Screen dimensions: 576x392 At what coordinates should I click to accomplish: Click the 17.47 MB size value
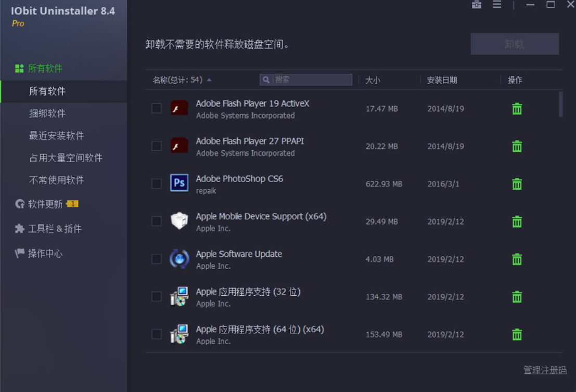(x=382, y=109)
